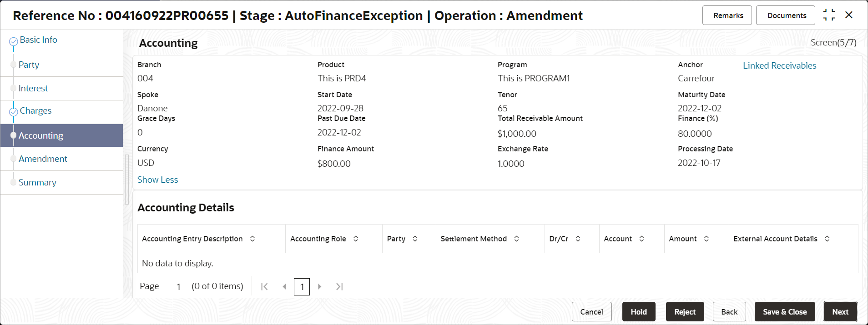
Task: Open the Linked Receivables link
Action: (779, 65)
